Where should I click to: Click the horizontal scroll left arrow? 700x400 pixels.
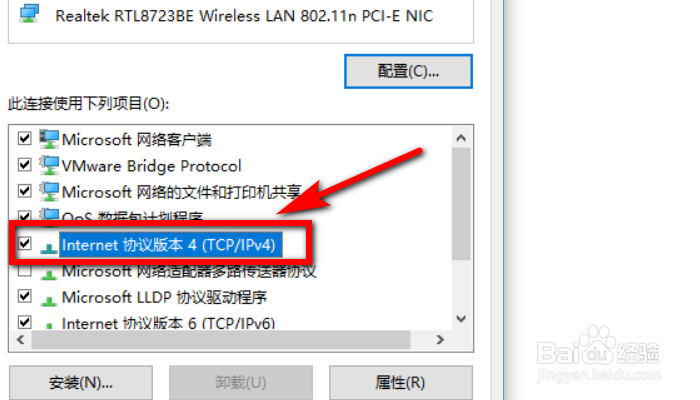(x=21, y=340)
